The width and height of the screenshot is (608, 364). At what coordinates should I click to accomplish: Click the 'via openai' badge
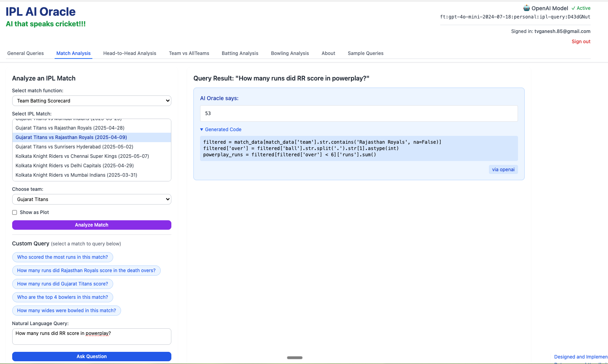pos(503,170)
